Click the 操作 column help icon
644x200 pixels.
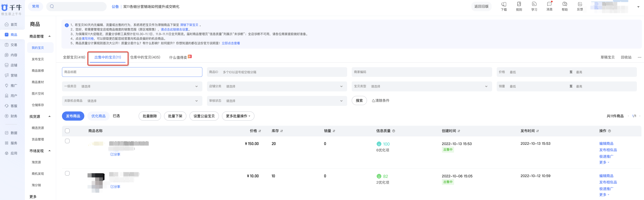tap(609, 131)
